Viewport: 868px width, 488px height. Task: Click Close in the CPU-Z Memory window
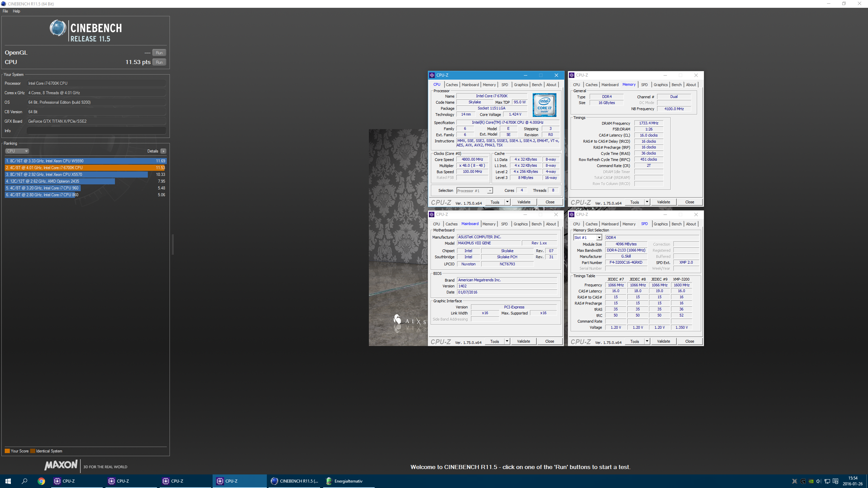point(690,202)
